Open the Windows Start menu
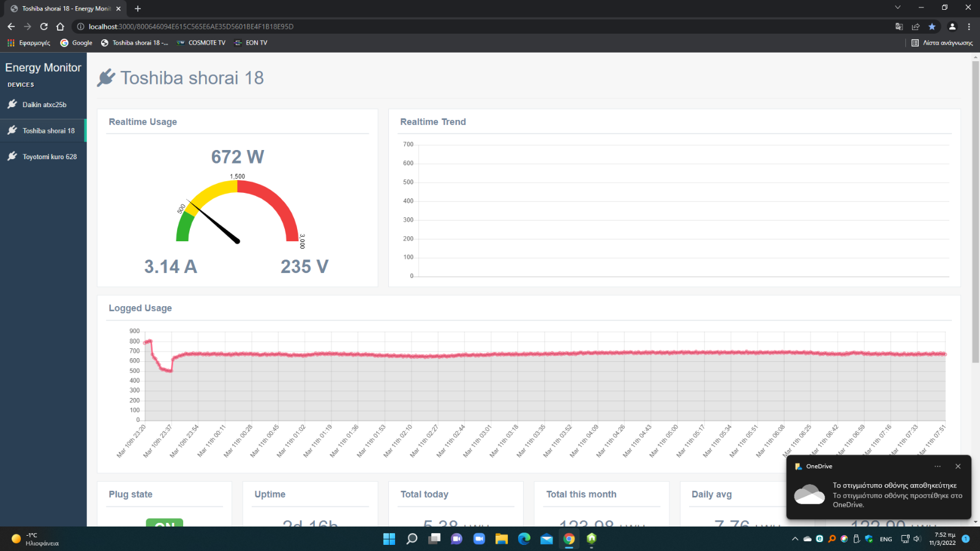Viewport: 980px width, 551px height. (389, 539)
